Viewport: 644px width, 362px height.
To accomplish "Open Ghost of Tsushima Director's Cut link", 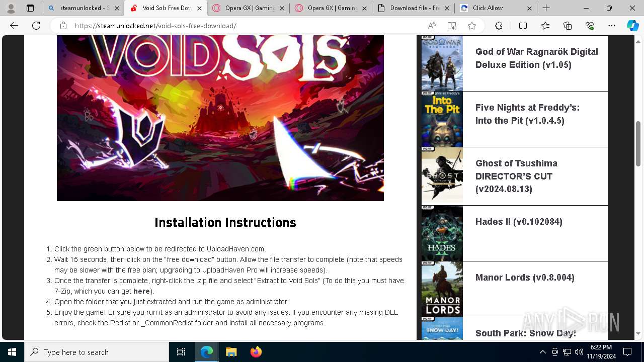I will click(516, 176).
